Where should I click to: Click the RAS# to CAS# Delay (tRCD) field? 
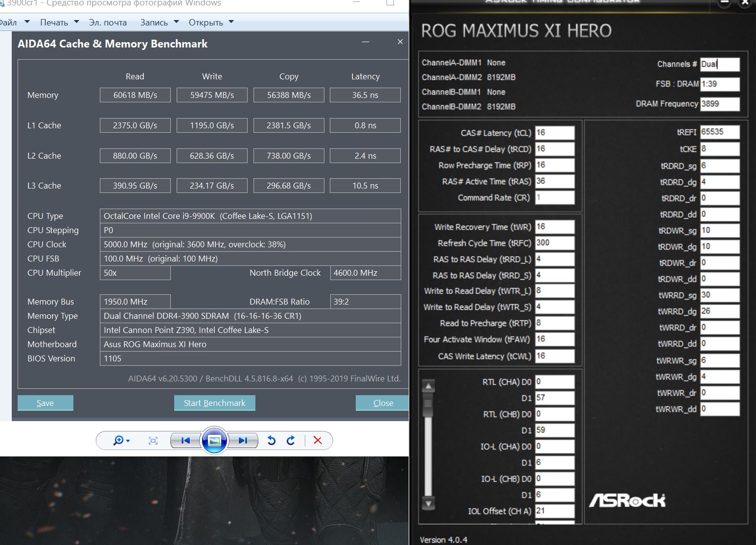pyautogui.click(x=555, y=149)
